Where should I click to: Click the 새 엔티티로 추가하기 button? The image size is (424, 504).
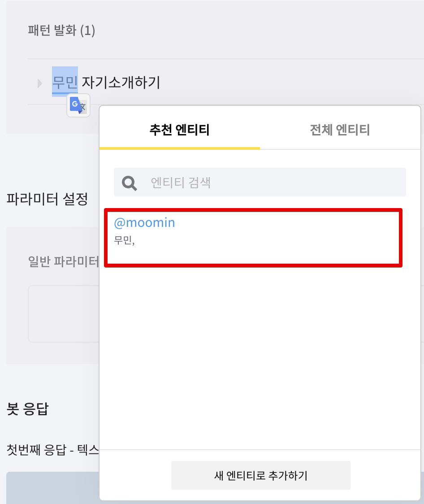[261, 475]
